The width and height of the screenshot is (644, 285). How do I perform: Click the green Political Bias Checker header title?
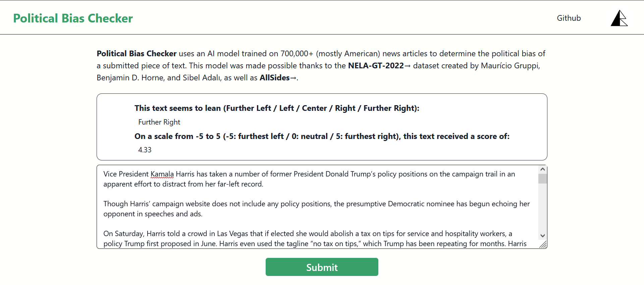[x=73, y=18]
